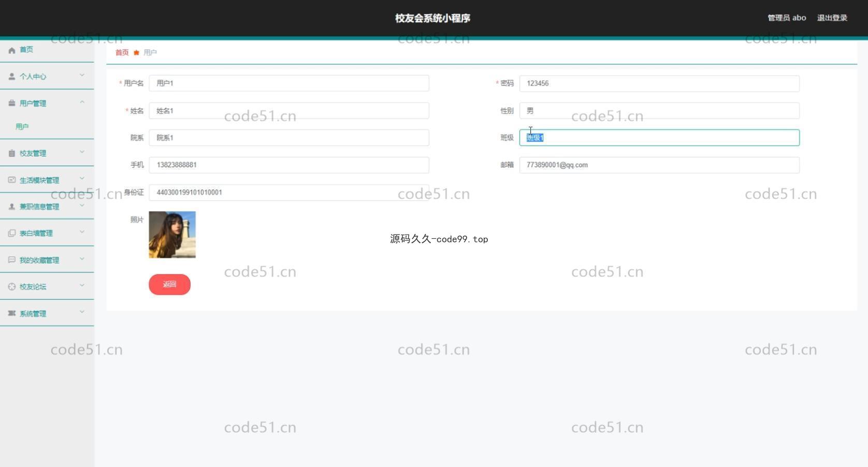Image resolution: width=868 pixels, height=467 pixels.
Task: Click the person icon beside 个人中心
Action: [12, 77]
